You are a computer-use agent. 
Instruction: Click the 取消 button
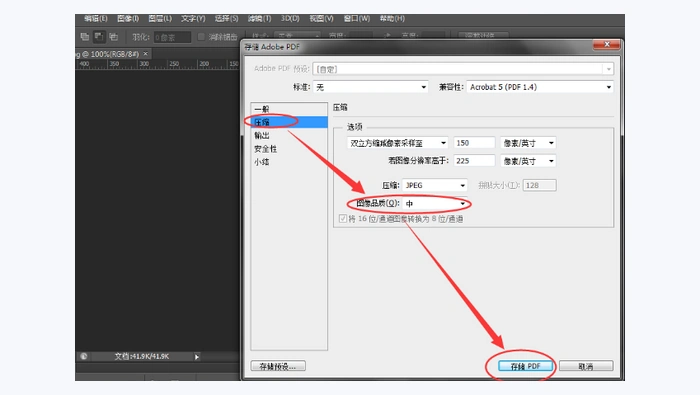pyautogui.click(x=586, y=366)
